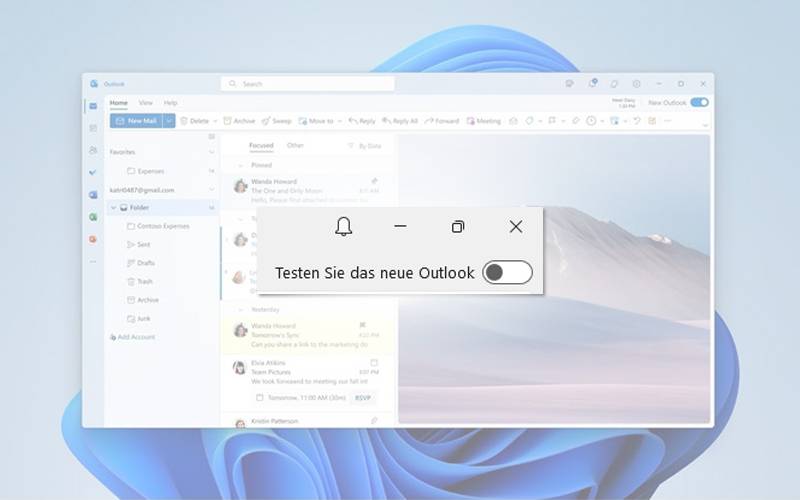
Task: Open the chat bubble icon in title bar
Action: [x=569, y=84]
